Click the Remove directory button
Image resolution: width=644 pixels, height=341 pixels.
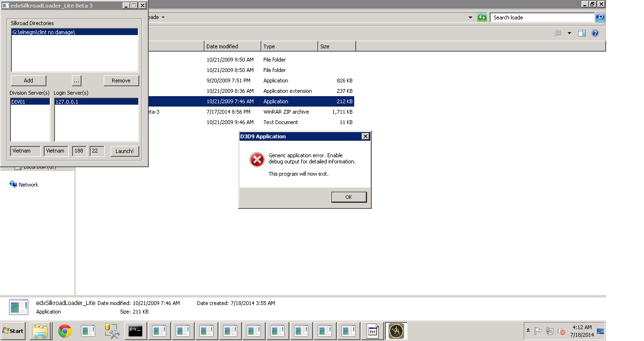pos(121,81)
